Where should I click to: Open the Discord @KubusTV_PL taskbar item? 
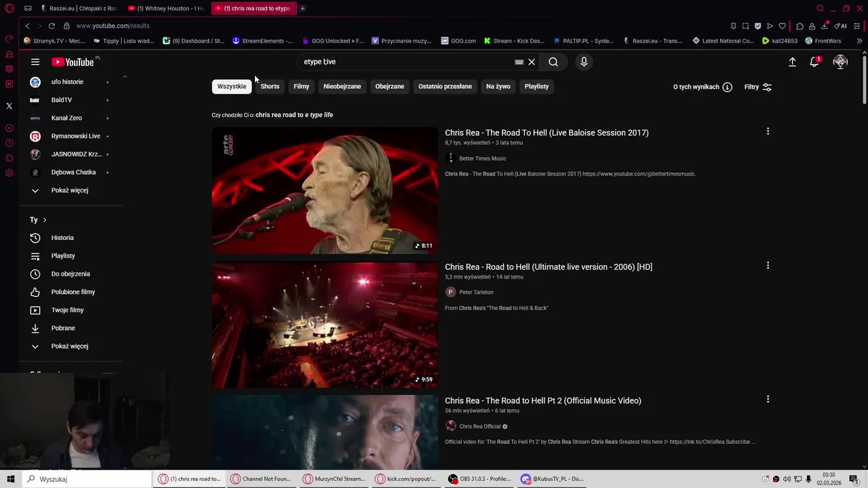[x=553, y=479]
